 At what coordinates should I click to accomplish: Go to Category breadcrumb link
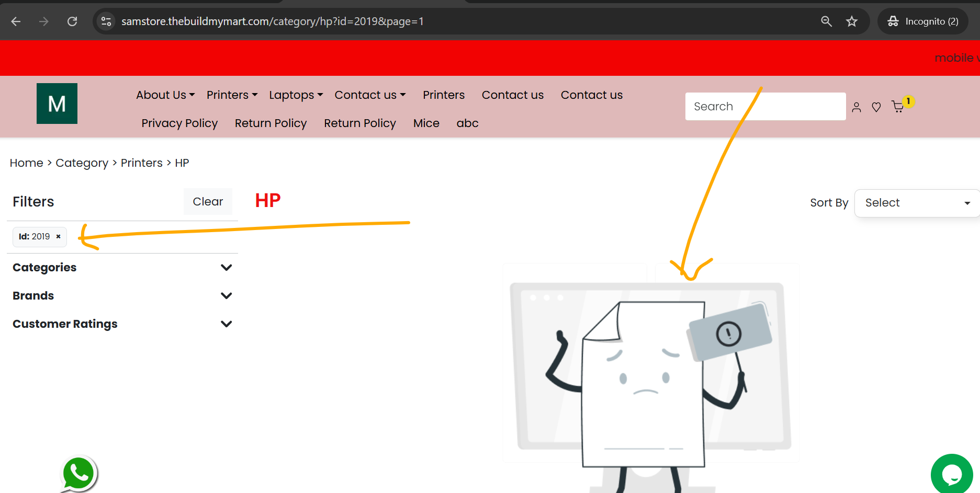[82, 163]
